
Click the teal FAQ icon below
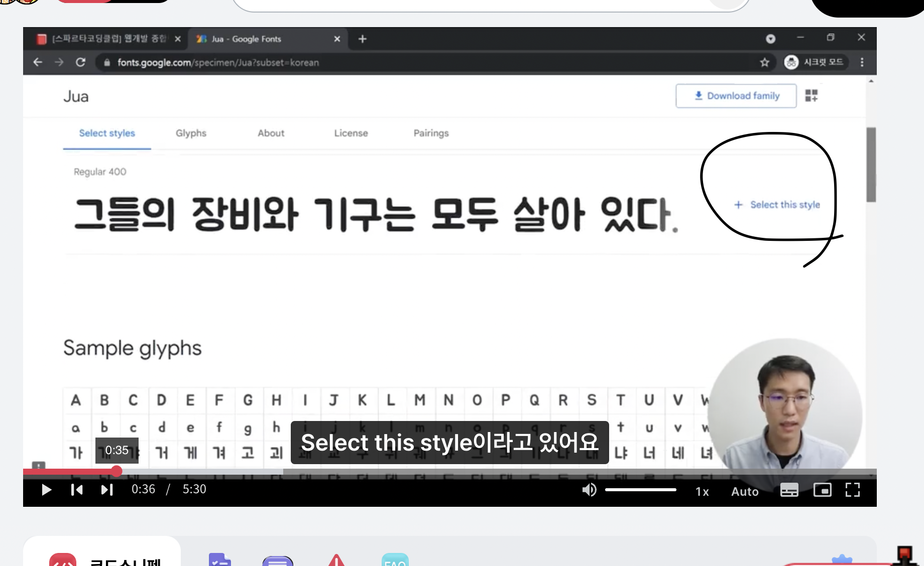395,559
